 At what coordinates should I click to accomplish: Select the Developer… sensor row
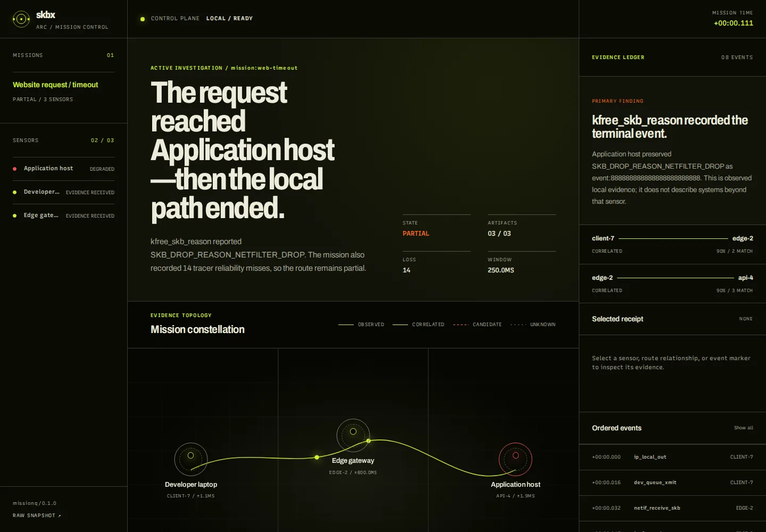tap(63, 192)
